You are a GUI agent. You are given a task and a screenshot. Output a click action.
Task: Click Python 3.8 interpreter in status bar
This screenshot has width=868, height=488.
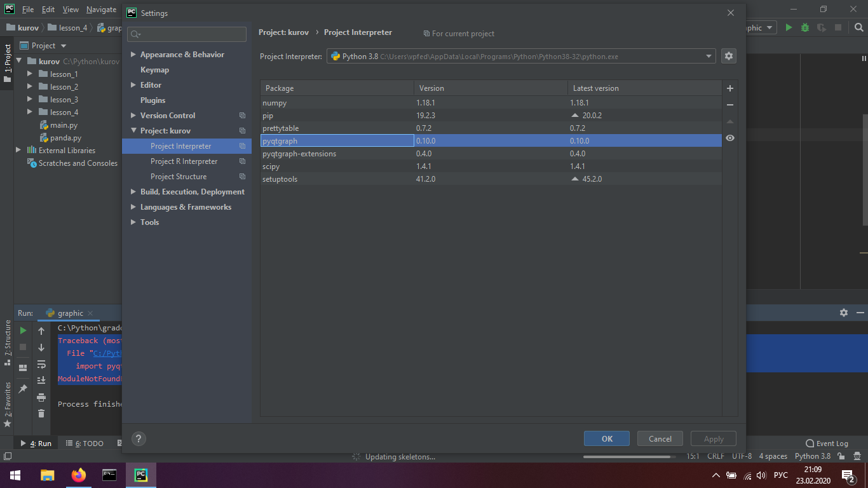click(812, 456)
